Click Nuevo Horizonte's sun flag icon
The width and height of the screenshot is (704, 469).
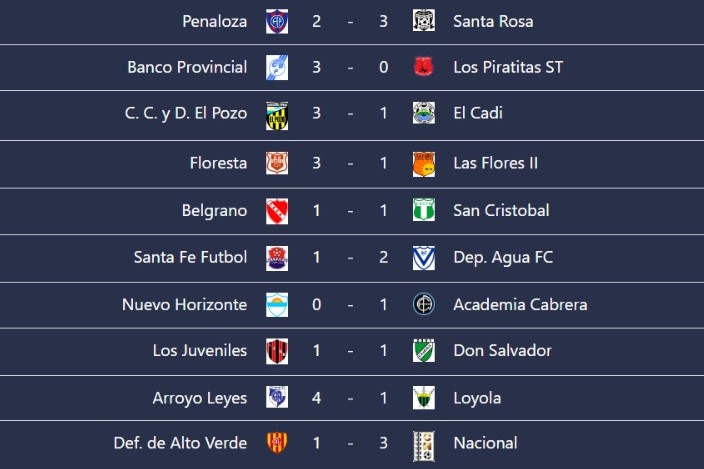[x=277, y=305]
